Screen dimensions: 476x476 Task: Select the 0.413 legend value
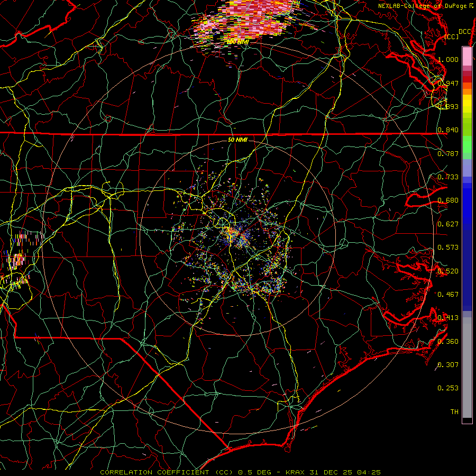tap(448, 318)
